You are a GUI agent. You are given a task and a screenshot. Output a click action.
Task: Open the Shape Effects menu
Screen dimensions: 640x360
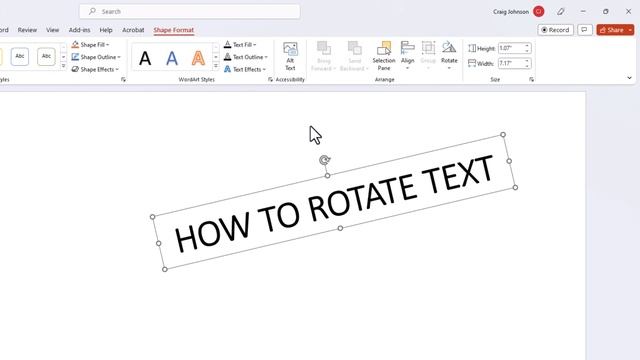point(95,69)
